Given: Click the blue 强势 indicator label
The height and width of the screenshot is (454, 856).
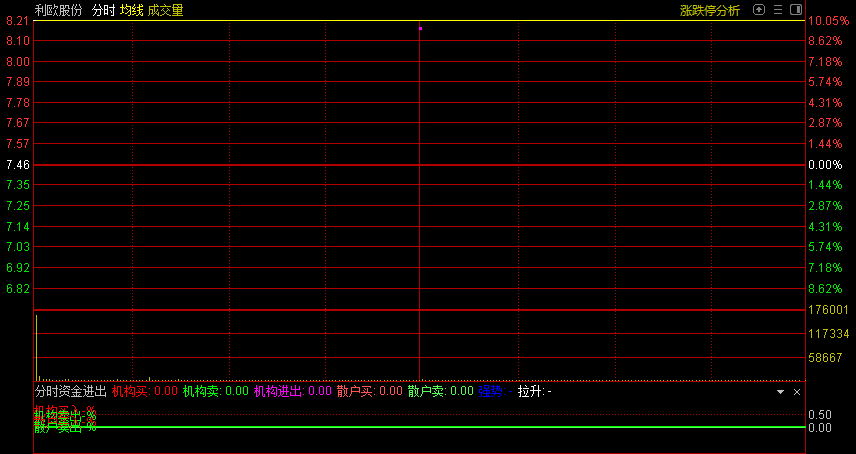Looking at the screenshot, I should pos(492,391).
